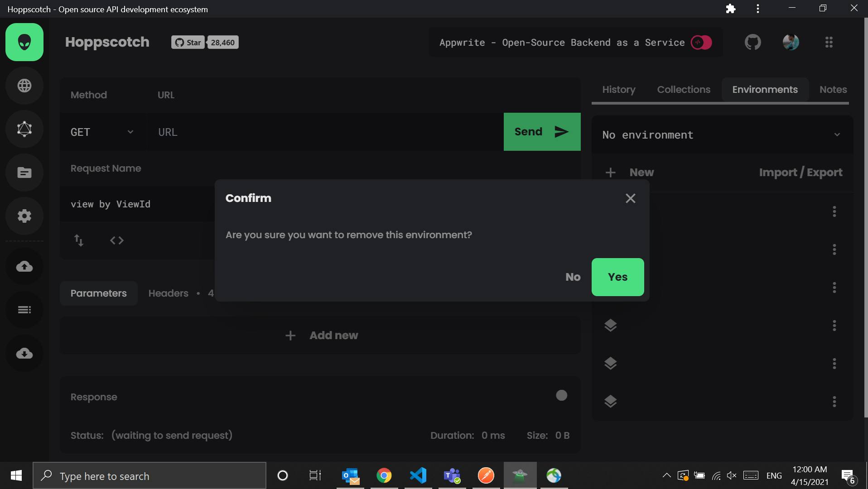Open Visual Studio Code from taskbar
Image resolution: width=868 pixels, height=489 pixels.
418,475
